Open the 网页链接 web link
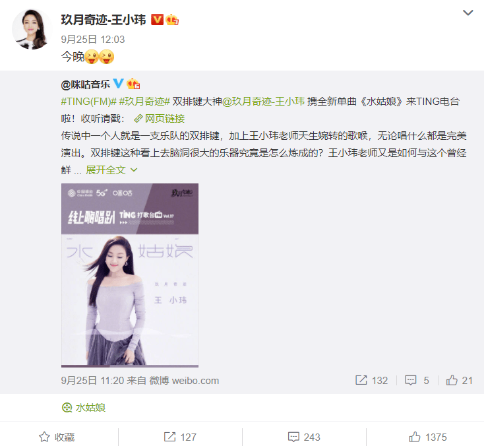This screenshot has width=484, height=448. pos(160,119)
